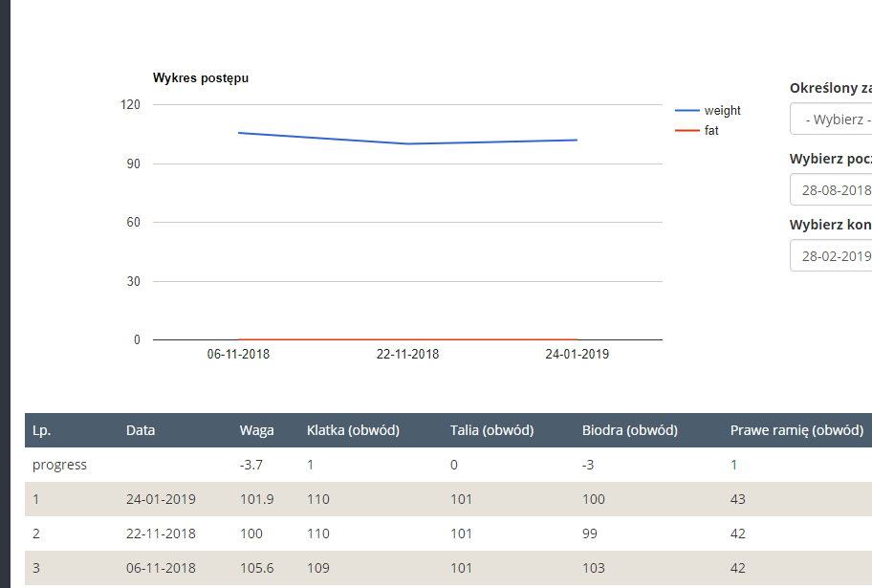The width and height of the screenshot is (872, 588).
Task: Click the red fat line legend marker
Action: tap(687, 131)
